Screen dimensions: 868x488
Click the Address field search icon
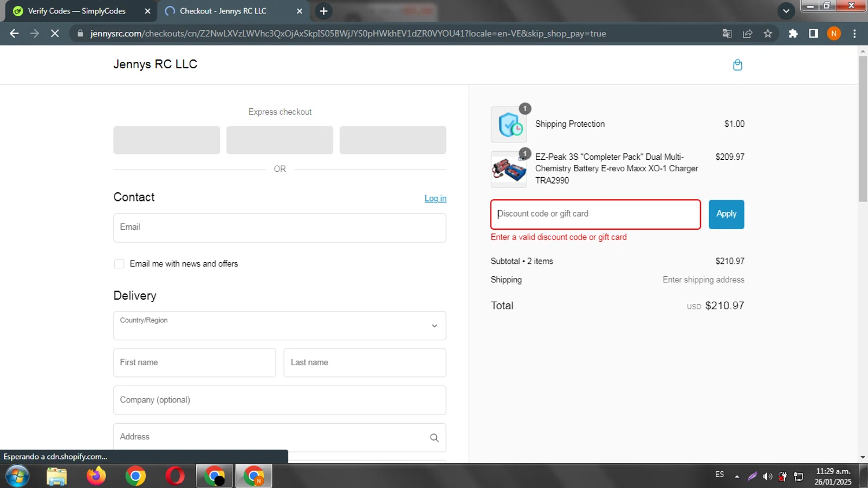click(x=434, y=438)
